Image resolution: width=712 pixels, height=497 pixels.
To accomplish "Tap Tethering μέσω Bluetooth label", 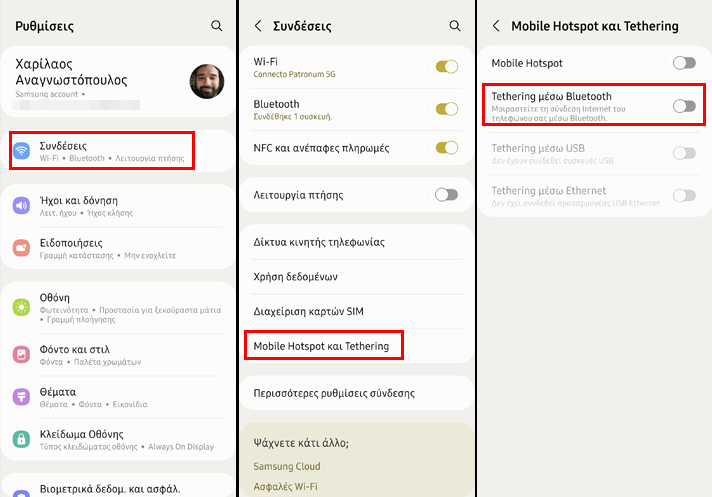I will [x=551, y=96].
